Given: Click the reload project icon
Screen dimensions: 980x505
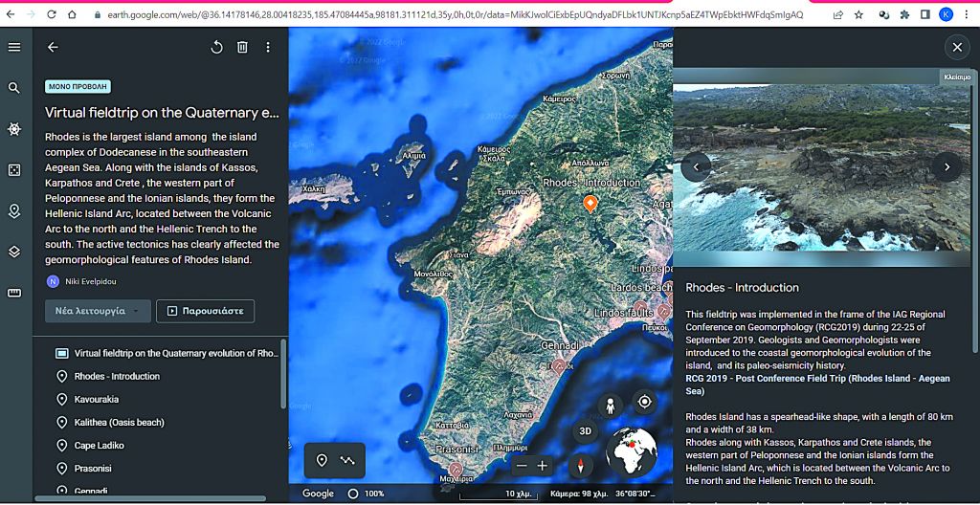Looking at the screenshot, I should click(216, 48).
